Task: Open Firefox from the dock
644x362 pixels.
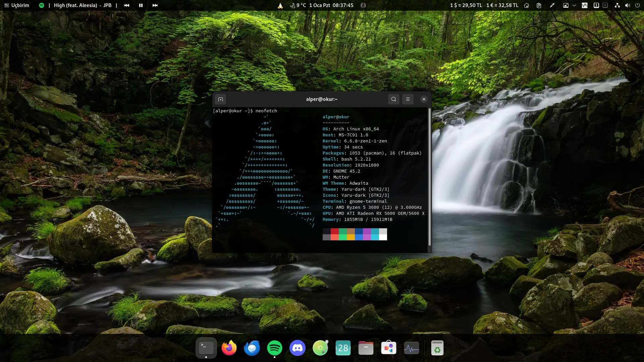Action: point(229,348)
